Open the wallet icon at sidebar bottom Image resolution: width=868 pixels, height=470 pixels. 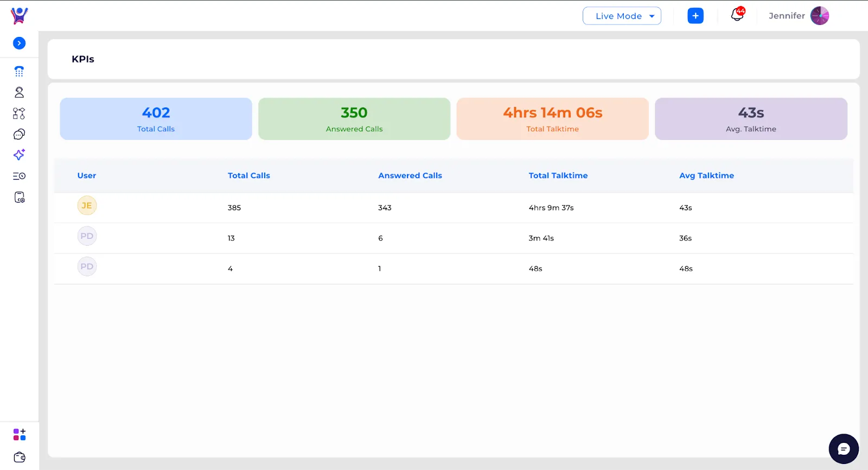point(20,457)
